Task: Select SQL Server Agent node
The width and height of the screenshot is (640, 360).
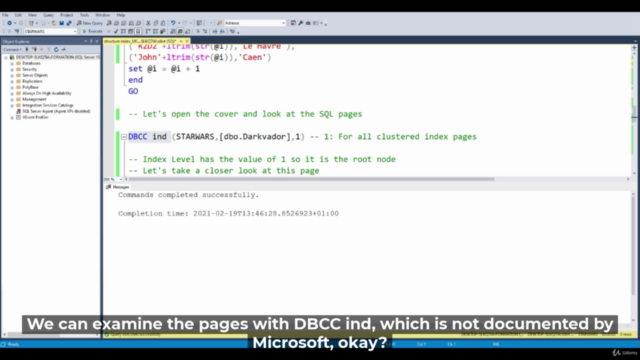Action: 56,111
